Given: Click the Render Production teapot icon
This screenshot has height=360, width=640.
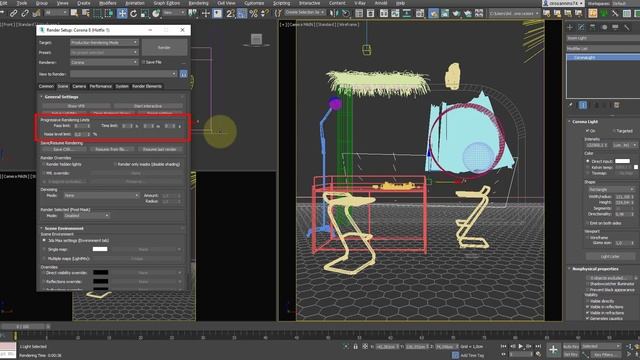Looking at the screenshot, I should point(456,13).
